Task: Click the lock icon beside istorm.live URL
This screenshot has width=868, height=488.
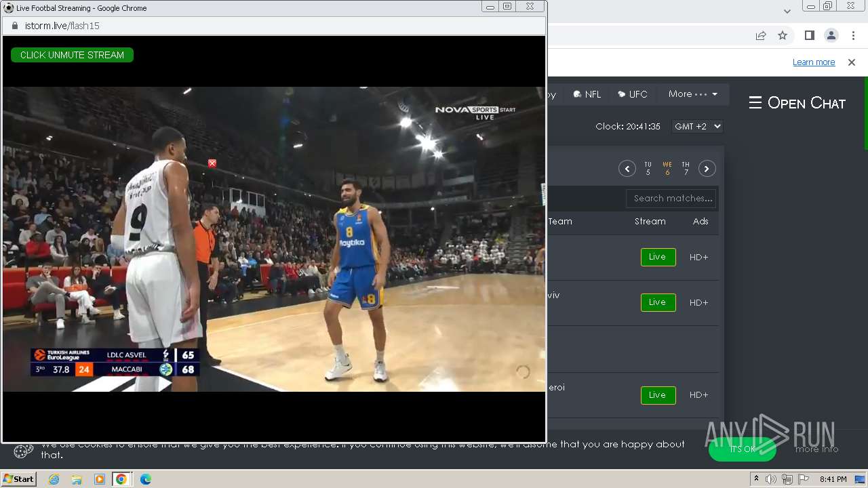Action: coord(15,26)
